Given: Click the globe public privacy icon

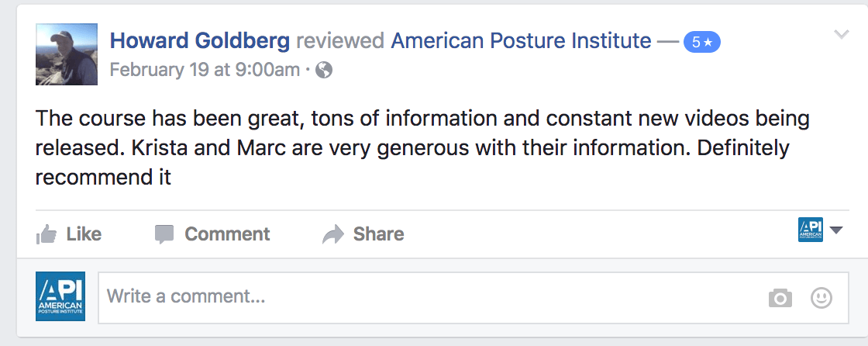Looking at the screenshot, I should coord(325,71).
